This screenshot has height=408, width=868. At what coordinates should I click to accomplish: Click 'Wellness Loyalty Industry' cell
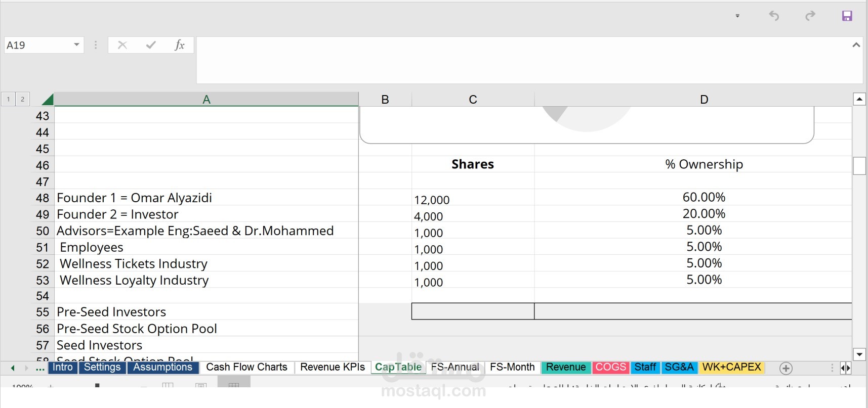point(206,280)
